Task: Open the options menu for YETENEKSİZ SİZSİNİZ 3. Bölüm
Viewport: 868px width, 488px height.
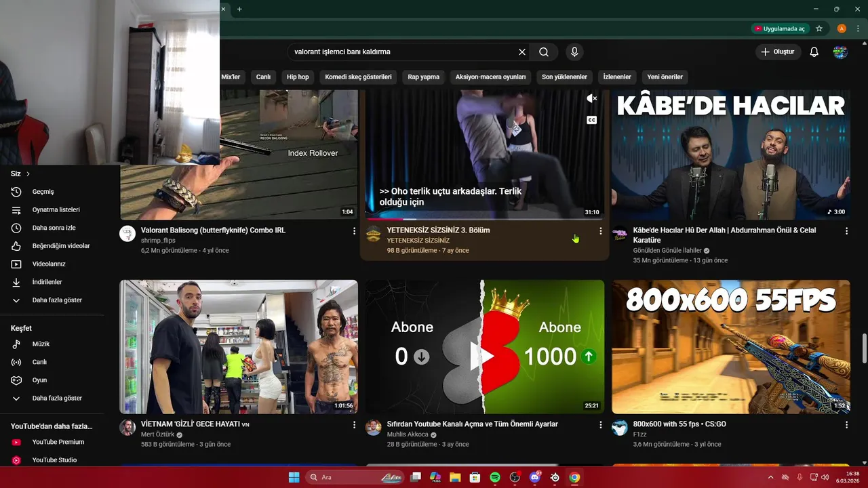Action: click(x=600, y=231)
